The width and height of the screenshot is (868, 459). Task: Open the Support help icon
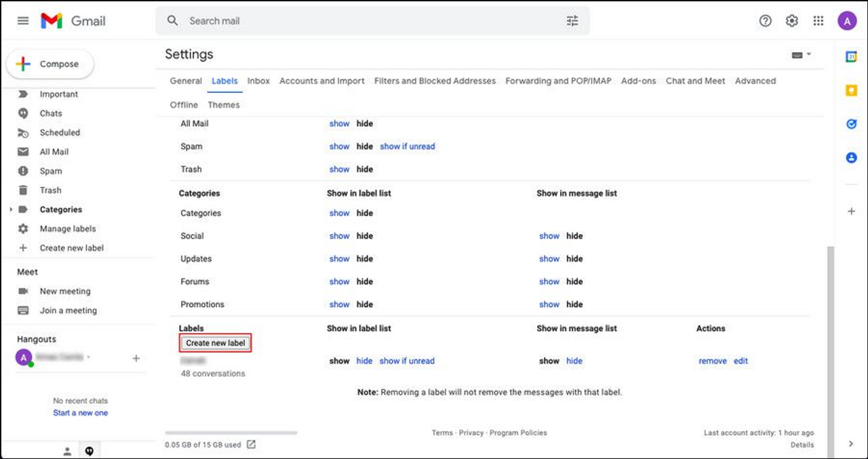(x=765, y=21)
